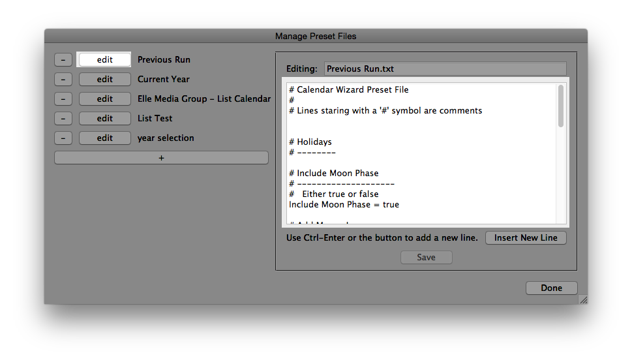Click the Manage Preset Files title bar
Screen dimensions: 632x364
[316, 36]
